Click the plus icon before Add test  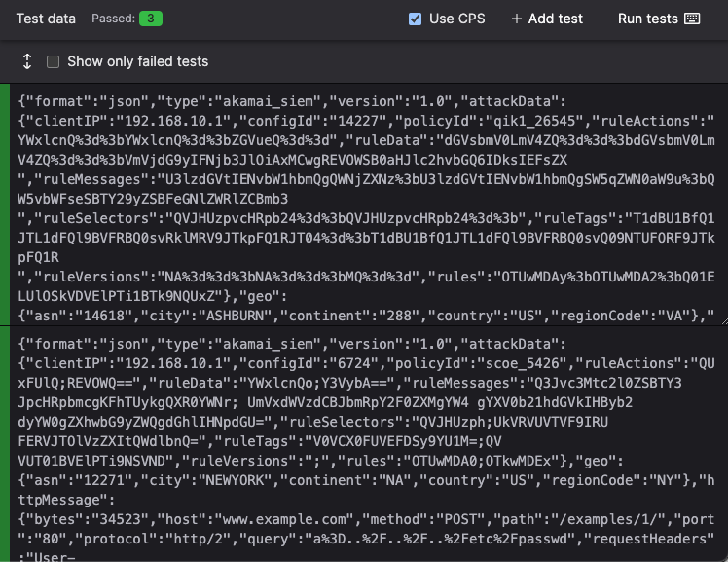[x=517, y=19]
